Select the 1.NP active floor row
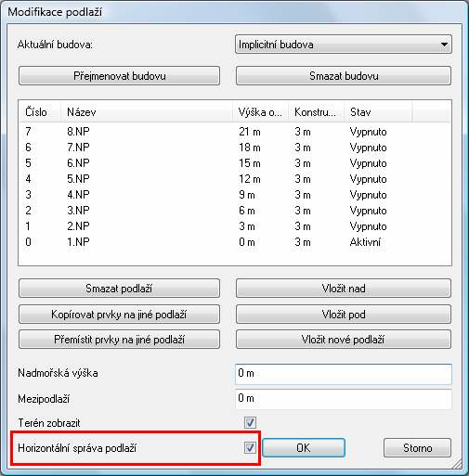This screenshot has width=469, height=476. (235, 242)
